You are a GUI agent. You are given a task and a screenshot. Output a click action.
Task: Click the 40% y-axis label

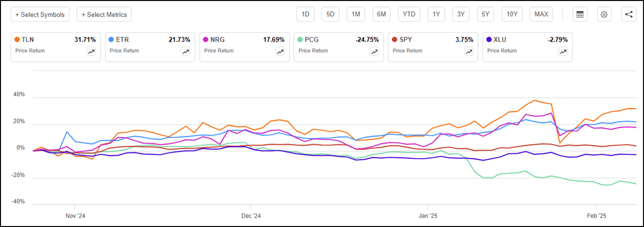(x=18, y=94)
